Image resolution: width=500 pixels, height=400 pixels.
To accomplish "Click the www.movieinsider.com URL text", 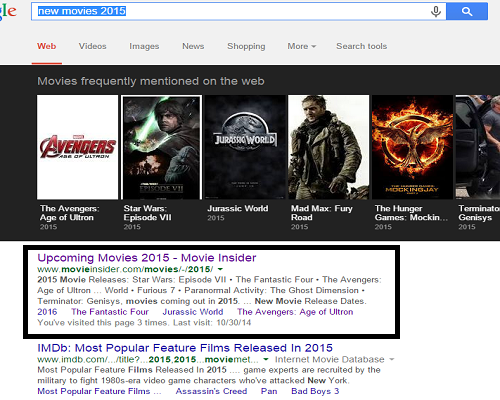I will click(x=125, y=269).
